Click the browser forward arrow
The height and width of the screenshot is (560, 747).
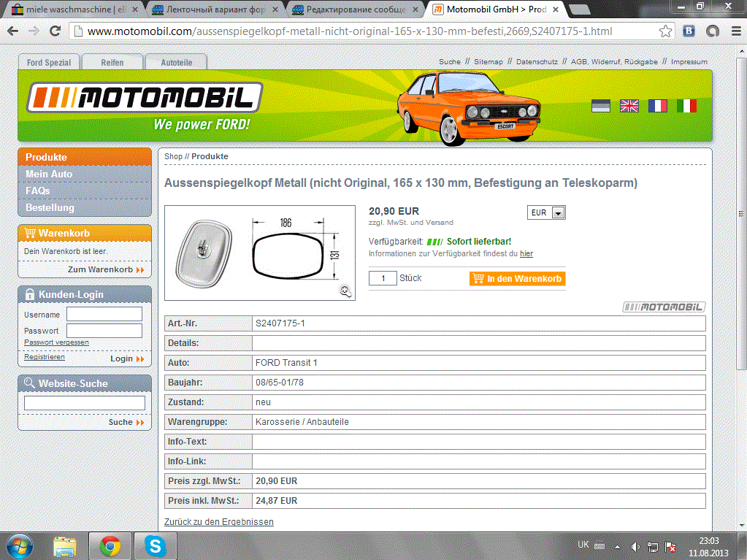pyautogui.click(x=34, y=31)
